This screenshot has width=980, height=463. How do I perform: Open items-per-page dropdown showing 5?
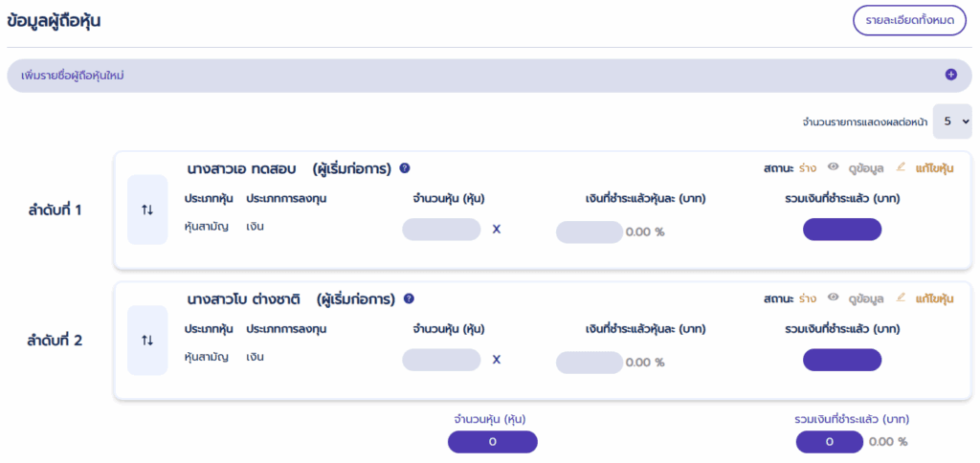952,121
